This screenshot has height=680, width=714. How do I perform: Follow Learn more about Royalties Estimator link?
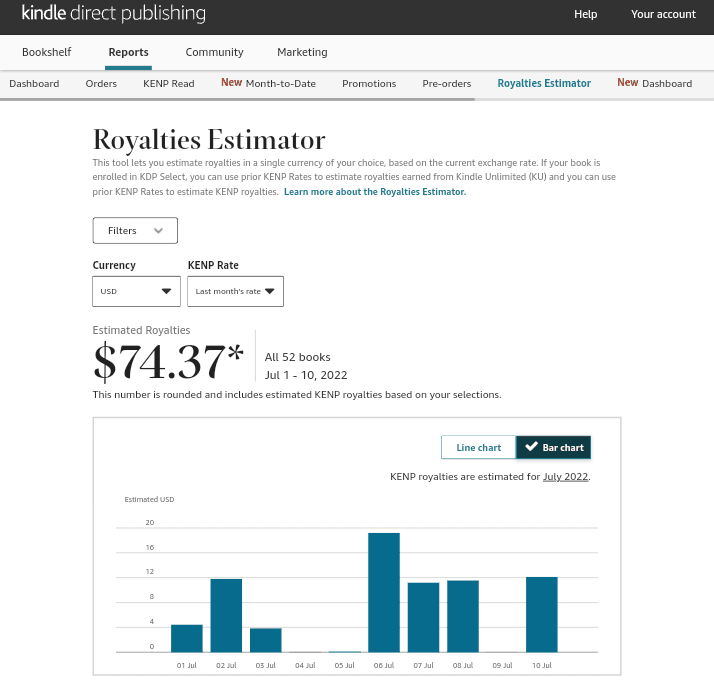375,192
